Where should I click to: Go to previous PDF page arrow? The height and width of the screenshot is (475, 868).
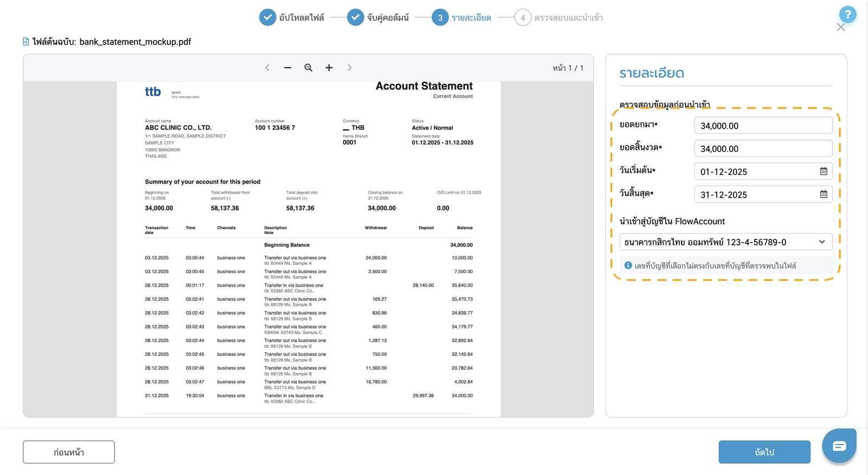[x=267, y=68]
